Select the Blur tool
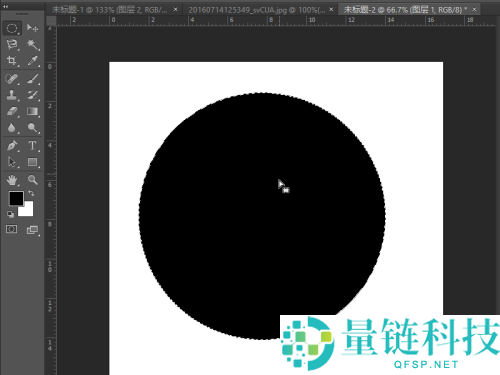 tap(12, 127)
